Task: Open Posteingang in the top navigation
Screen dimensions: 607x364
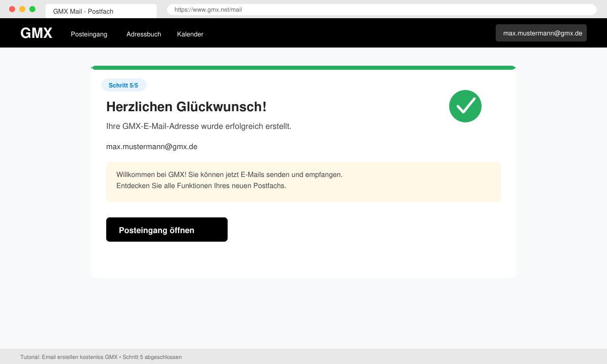Action: tap(89, 34)
